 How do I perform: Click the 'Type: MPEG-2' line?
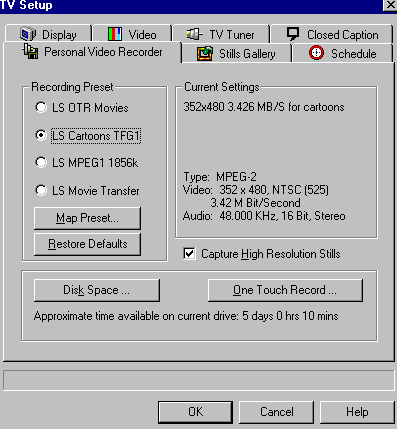coord(220,177)
